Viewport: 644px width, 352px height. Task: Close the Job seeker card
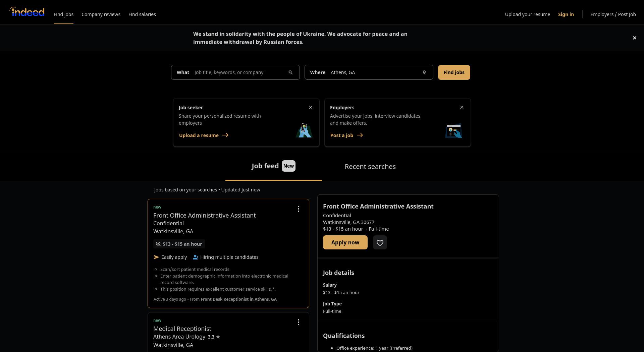311,107
